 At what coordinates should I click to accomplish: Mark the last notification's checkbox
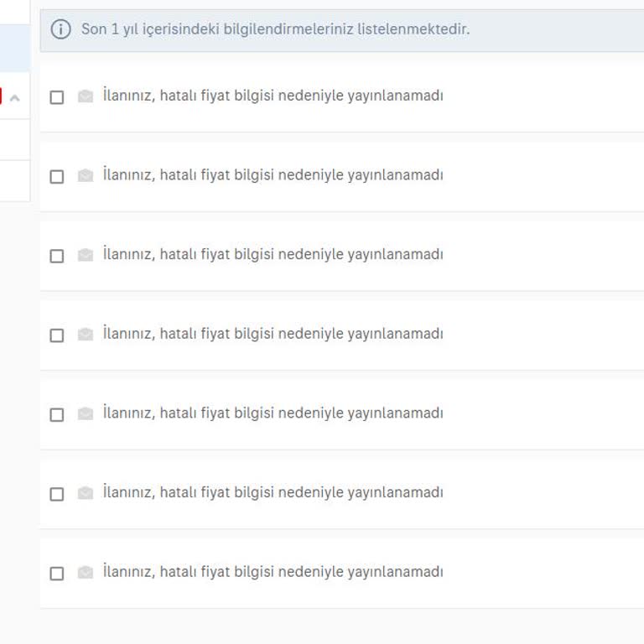(x=57, y=574)
